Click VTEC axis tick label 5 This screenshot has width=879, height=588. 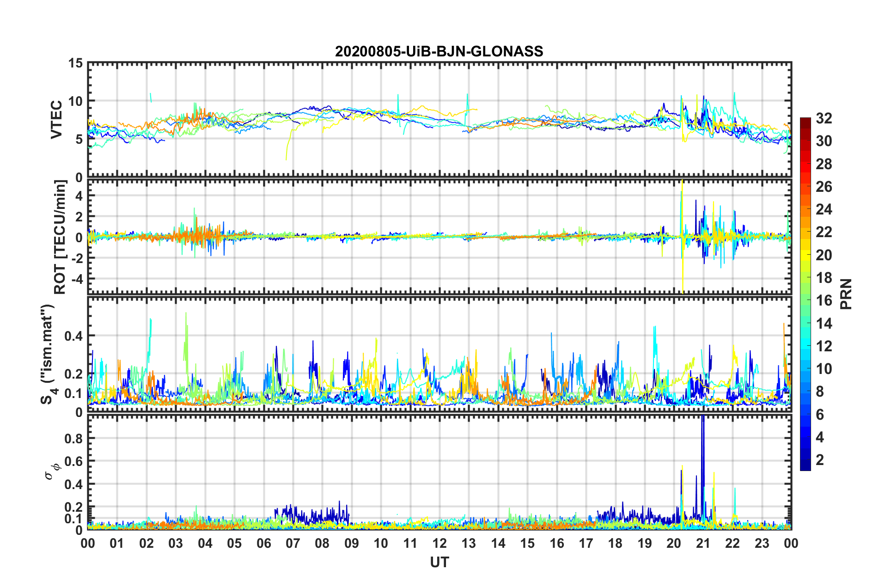click(x=79, y=139)
